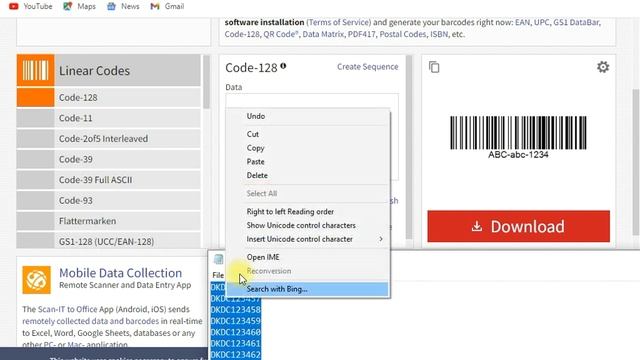This screenshot has width=640, height=360.
Task: Select Code-39 Full ASCII barcode type
Action: pyautogui.click(x=109, y=180)
